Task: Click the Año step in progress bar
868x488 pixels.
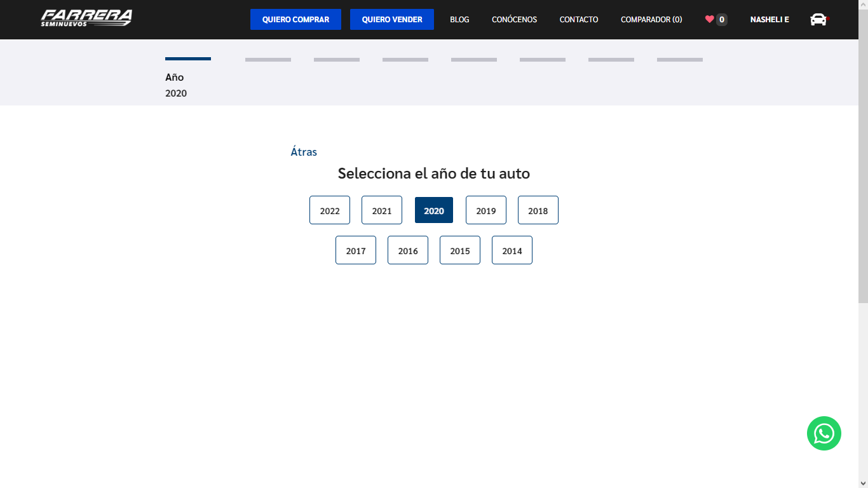Action: 175,77
